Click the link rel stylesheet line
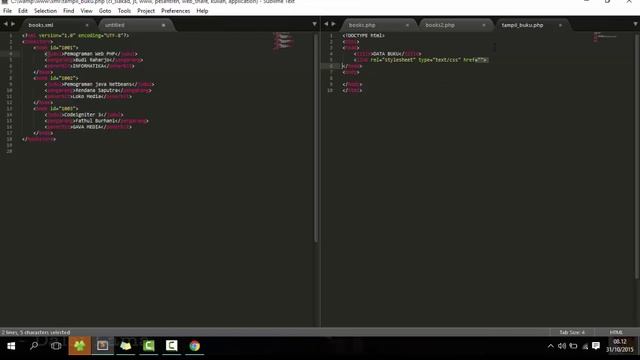 (421, 60)
